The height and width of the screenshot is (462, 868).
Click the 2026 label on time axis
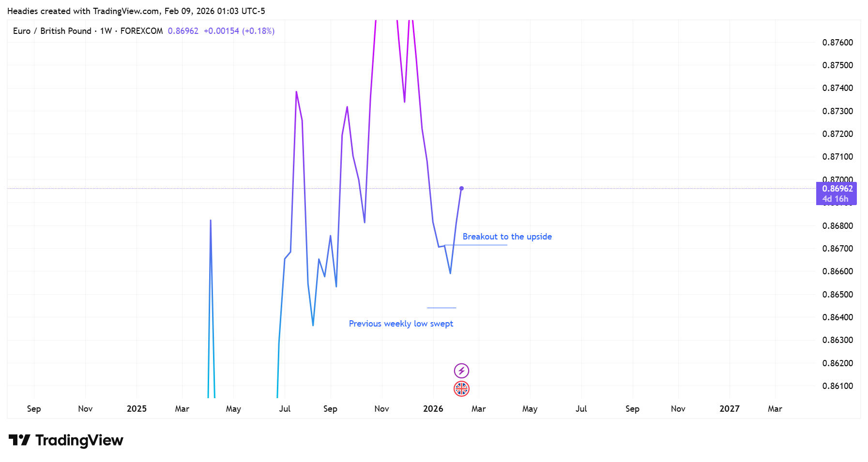click(433, 409)
